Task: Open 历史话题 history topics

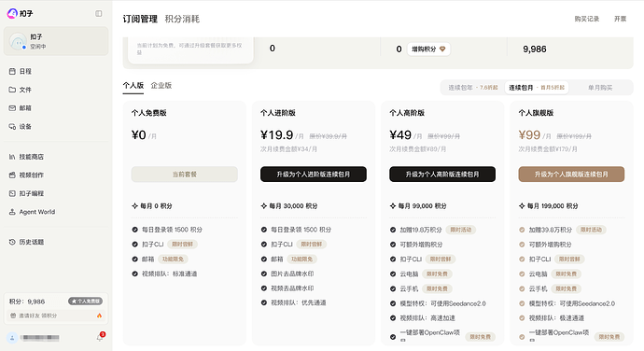Action: [26, 242]
